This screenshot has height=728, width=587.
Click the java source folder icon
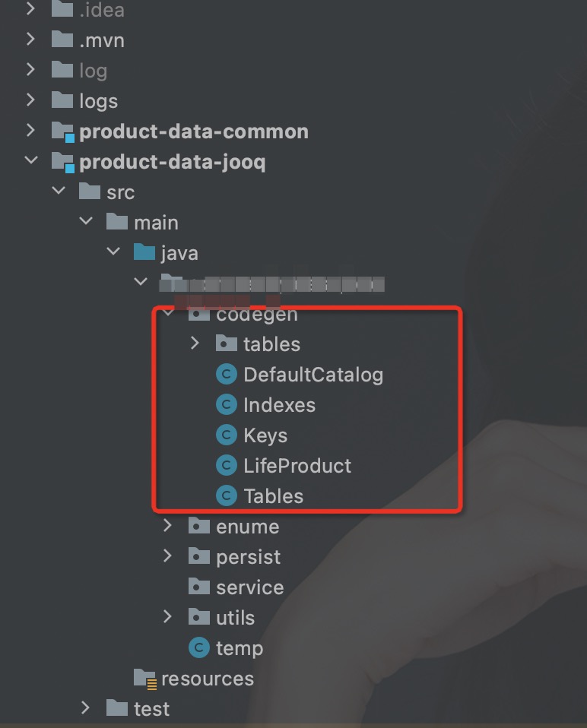click(144, 252)
